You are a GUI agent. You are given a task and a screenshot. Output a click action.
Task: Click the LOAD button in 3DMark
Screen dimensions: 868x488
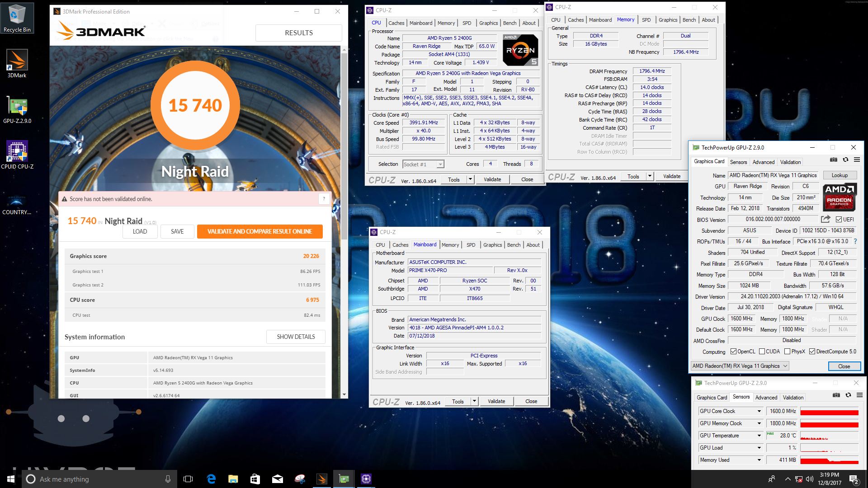coord(140,231)
